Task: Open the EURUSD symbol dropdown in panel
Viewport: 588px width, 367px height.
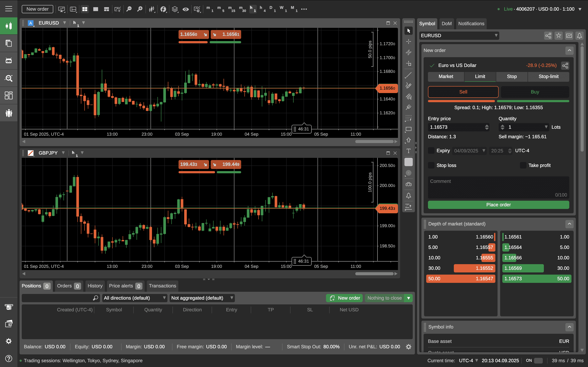Action: pos(459,36)
